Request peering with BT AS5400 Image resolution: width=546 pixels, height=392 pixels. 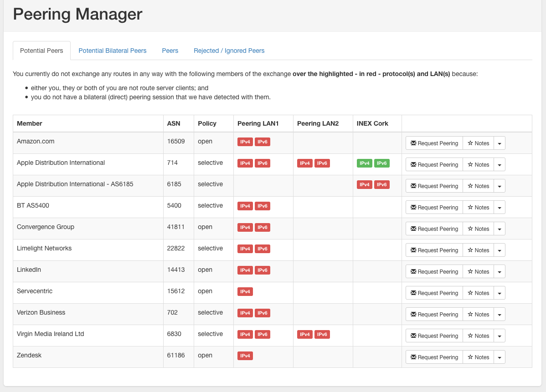coord(434,207)
